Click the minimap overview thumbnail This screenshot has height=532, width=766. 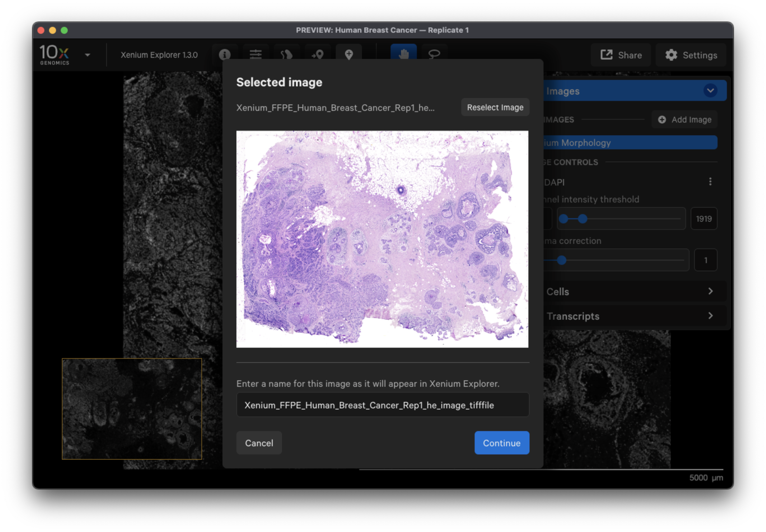(x=132, y=409)
